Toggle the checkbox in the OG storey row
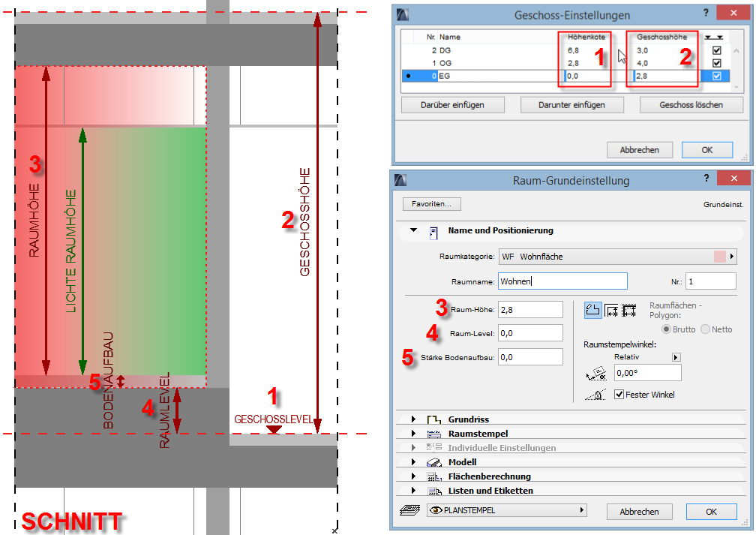Viewport: 756px width, 535px height. tap(717, 63)
